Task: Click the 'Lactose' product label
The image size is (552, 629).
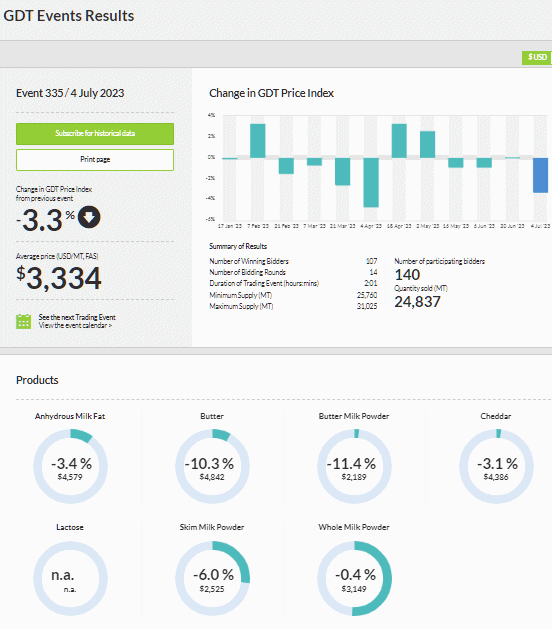Action: [x=70, y=527]
